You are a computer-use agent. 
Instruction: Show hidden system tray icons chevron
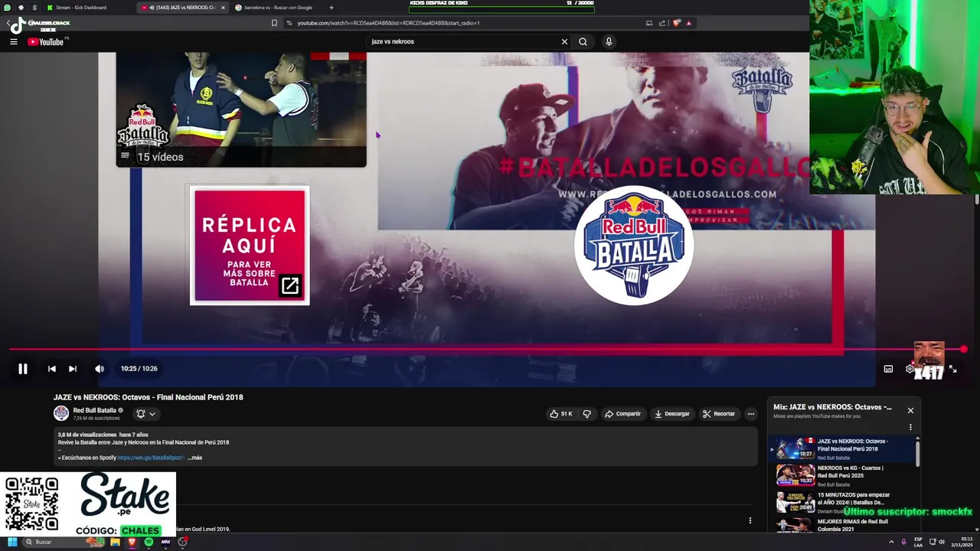(x=891, y=542)
